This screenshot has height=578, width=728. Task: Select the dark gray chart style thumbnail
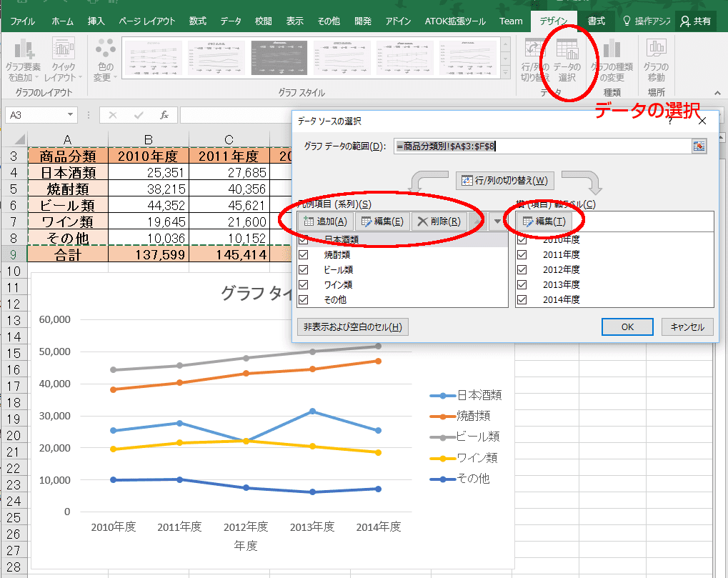[x=279, y=59]
